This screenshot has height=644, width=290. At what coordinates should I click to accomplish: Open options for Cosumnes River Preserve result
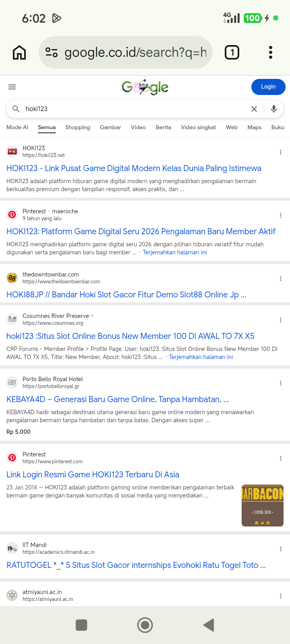tap(281, 320)
